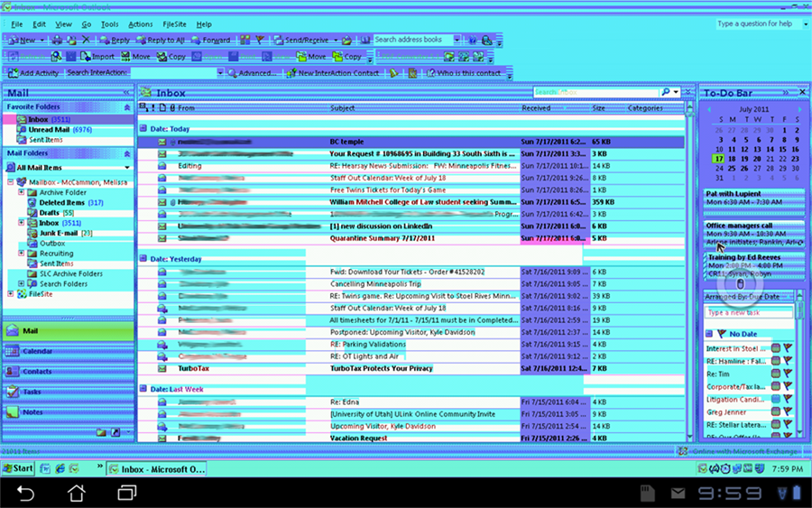Viewport: 812px width, 508px height.
Task: Open Notes in navigation pane
Action: pyautogui.click(x=68, y=412)
